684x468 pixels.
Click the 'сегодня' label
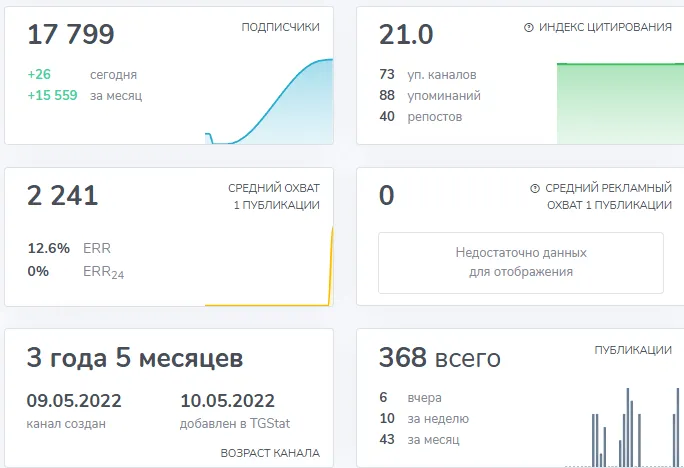click(113, 75)
